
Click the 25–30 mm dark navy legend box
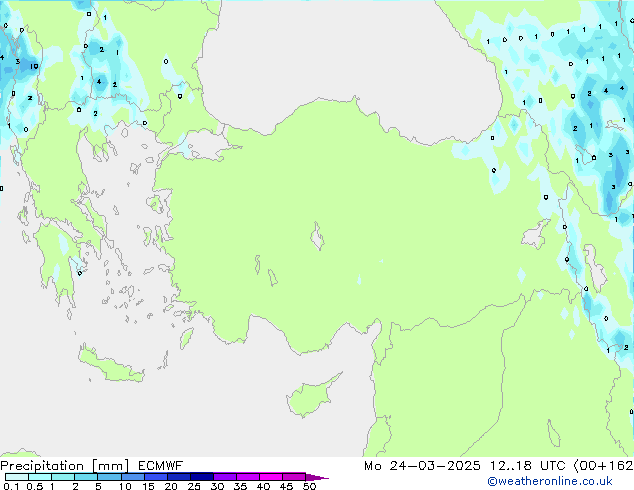(202, 477)
